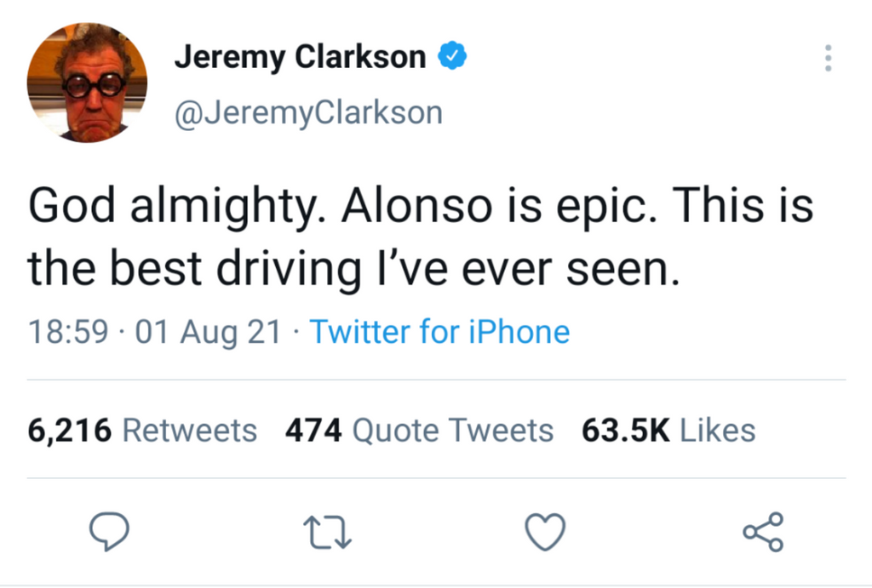Click the blue verified badge

451,57
